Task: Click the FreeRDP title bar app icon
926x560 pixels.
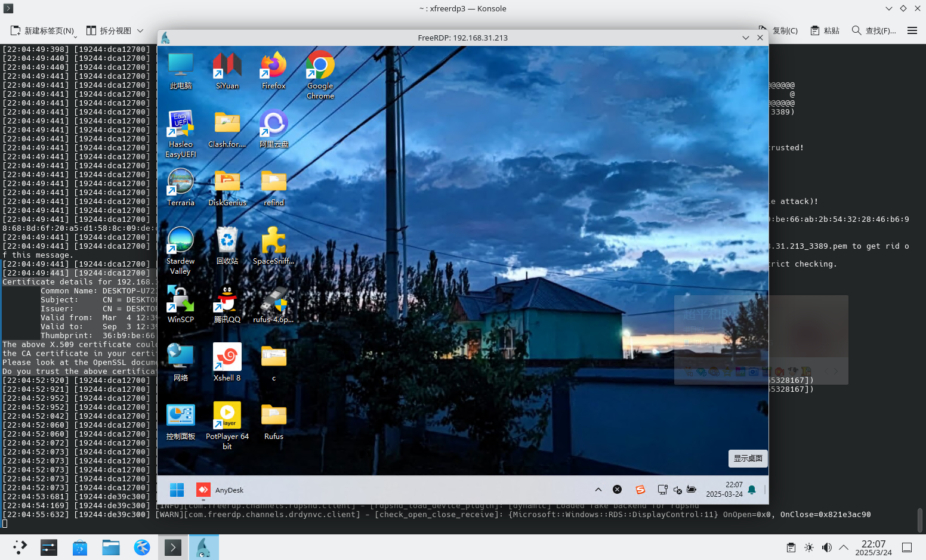Action: (x=166, y=38)
